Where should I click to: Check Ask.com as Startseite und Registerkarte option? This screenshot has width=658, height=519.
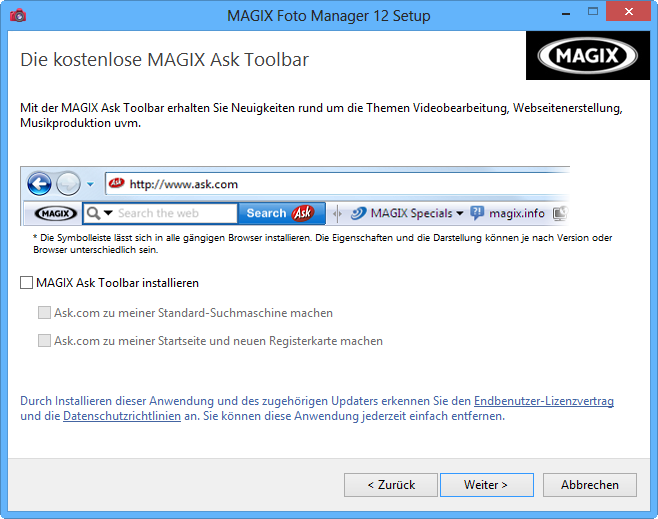[x=44, y=341]
